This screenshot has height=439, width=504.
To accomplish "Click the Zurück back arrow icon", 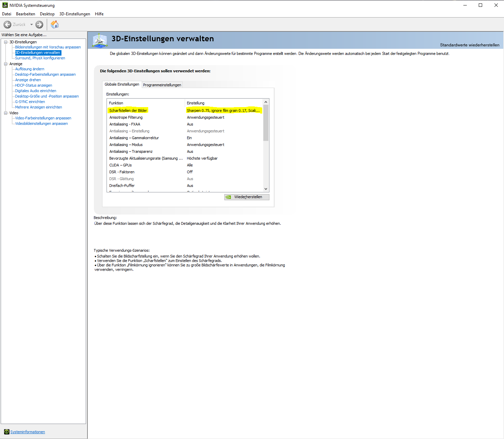I will coord(7,25).
